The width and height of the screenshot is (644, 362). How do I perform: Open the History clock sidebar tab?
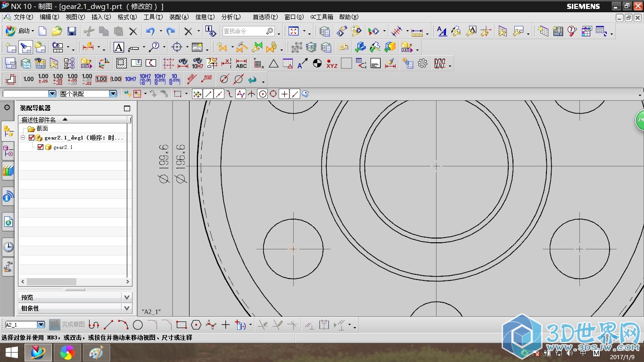point(8,247)
